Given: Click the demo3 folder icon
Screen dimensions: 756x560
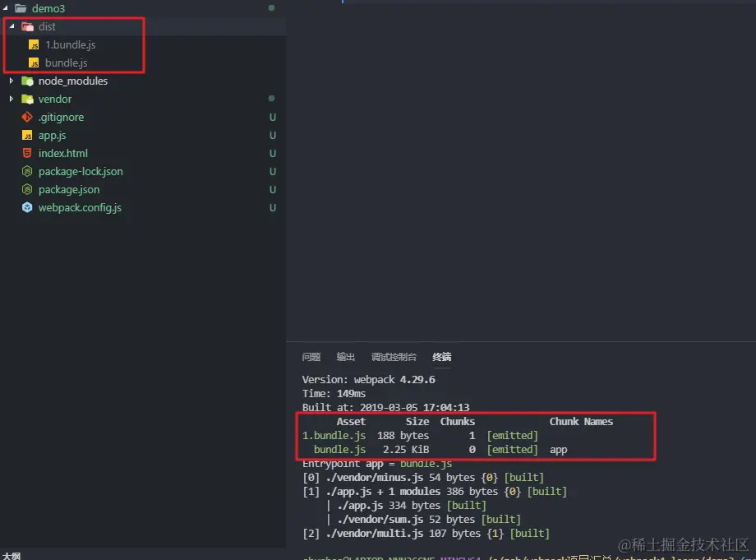Looking at the screenshot, I should 21,8.
